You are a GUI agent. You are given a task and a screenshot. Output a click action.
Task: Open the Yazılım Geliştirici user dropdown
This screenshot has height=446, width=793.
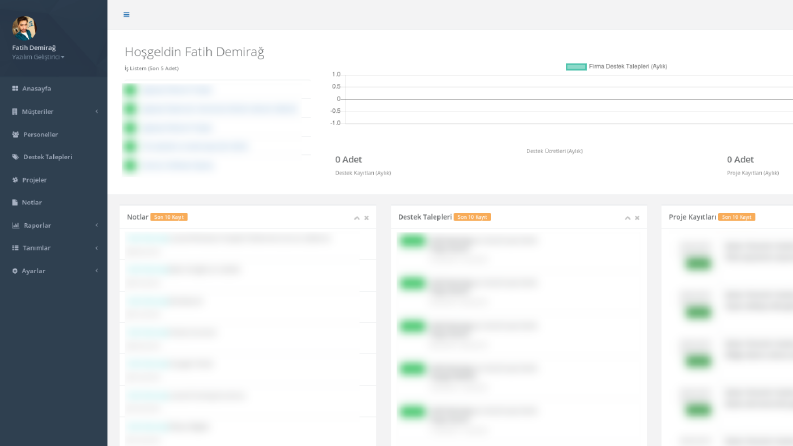(x=38, y=57)
